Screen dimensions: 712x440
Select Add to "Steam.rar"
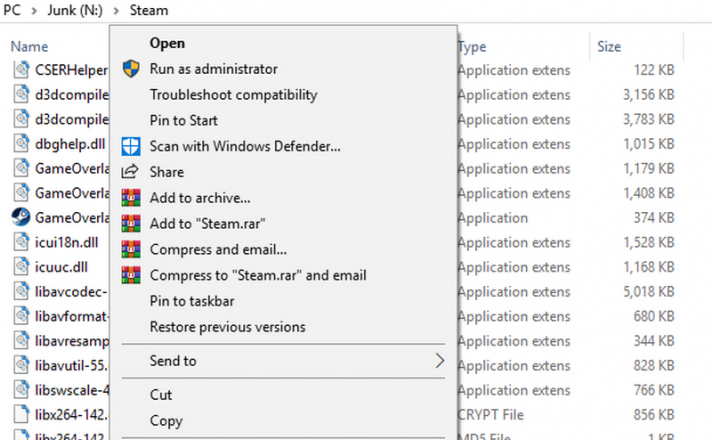point(283,223)
